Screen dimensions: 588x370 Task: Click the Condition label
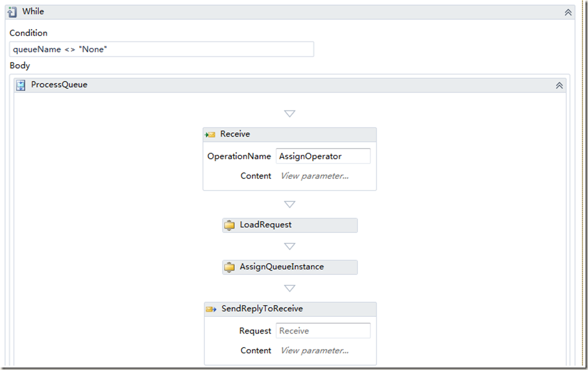coord(28,33)
